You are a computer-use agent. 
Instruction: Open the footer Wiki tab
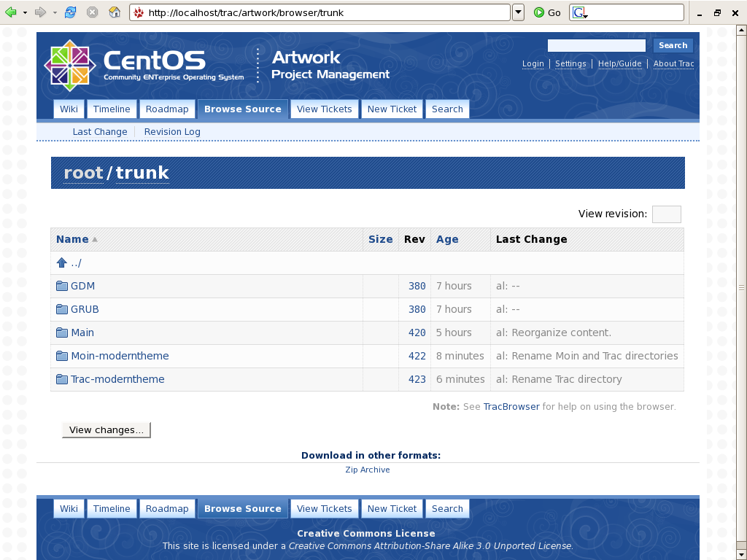click(x=69, y=508)
